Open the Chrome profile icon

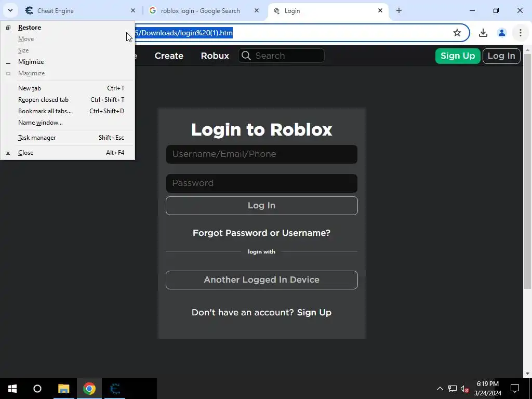tap(502, 33)
